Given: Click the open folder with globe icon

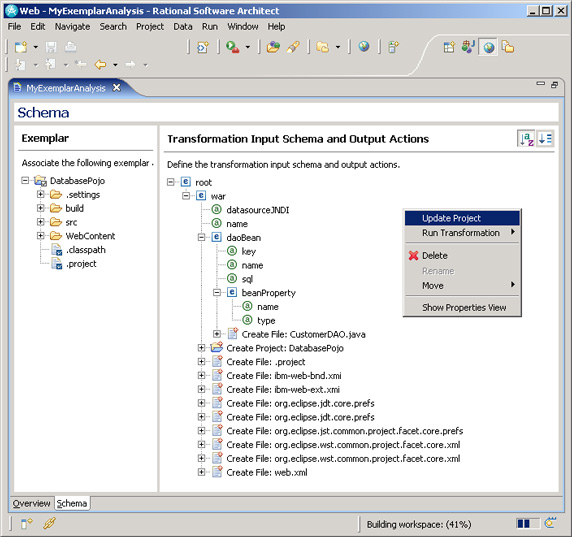Looking at the screenshot, I should (x=273, y=47).
